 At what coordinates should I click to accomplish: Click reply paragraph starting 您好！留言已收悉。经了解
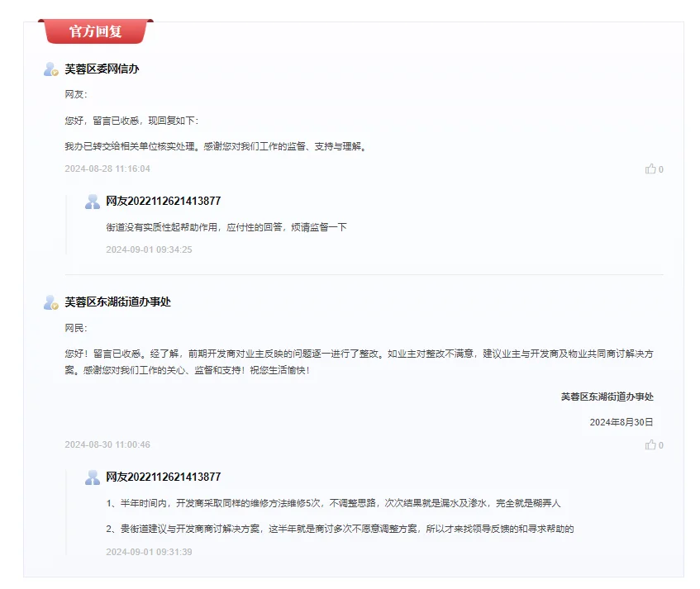pyautogui.click(x=359, y=362)
